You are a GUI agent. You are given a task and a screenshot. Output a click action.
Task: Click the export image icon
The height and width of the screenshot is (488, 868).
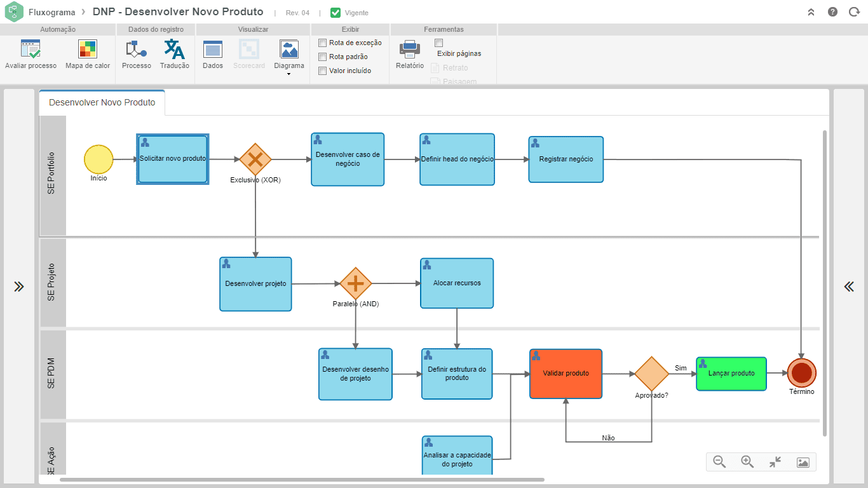[803, 463]
